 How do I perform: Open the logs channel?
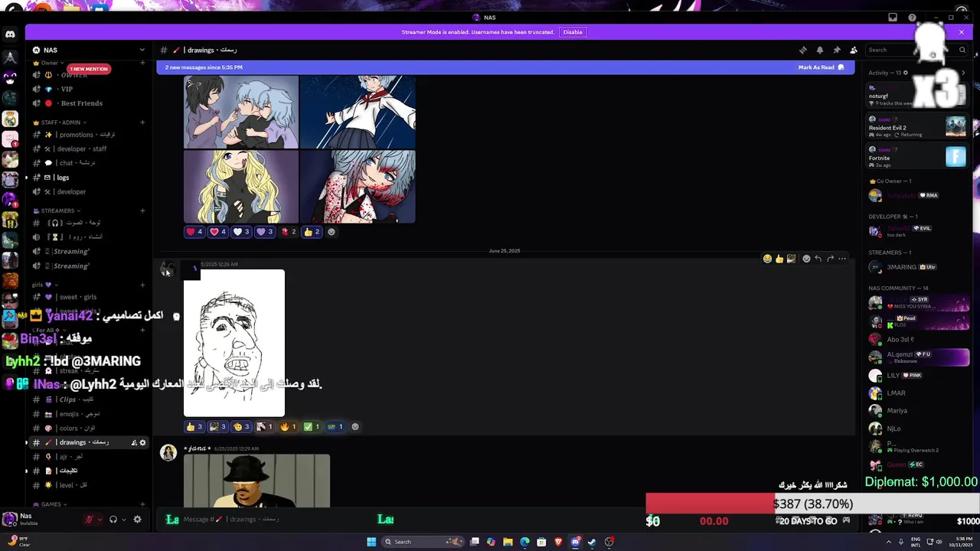(89, 178)
